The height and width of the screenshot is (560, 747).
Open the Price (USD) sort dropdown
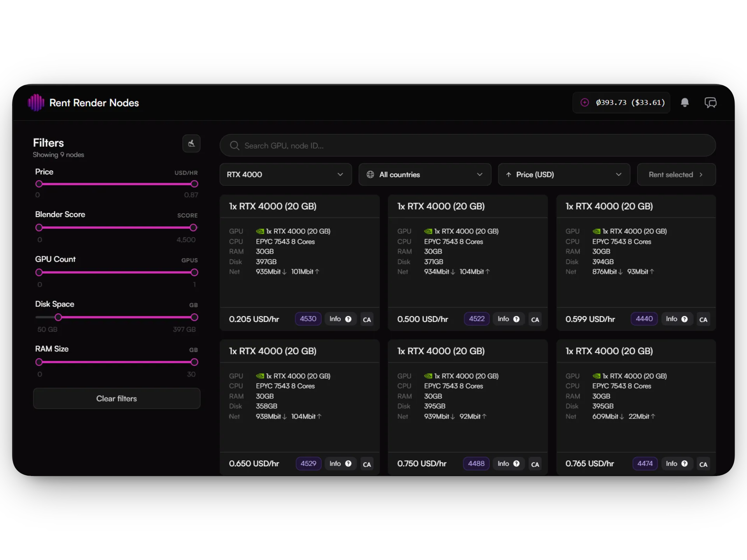tap(564, 175)
